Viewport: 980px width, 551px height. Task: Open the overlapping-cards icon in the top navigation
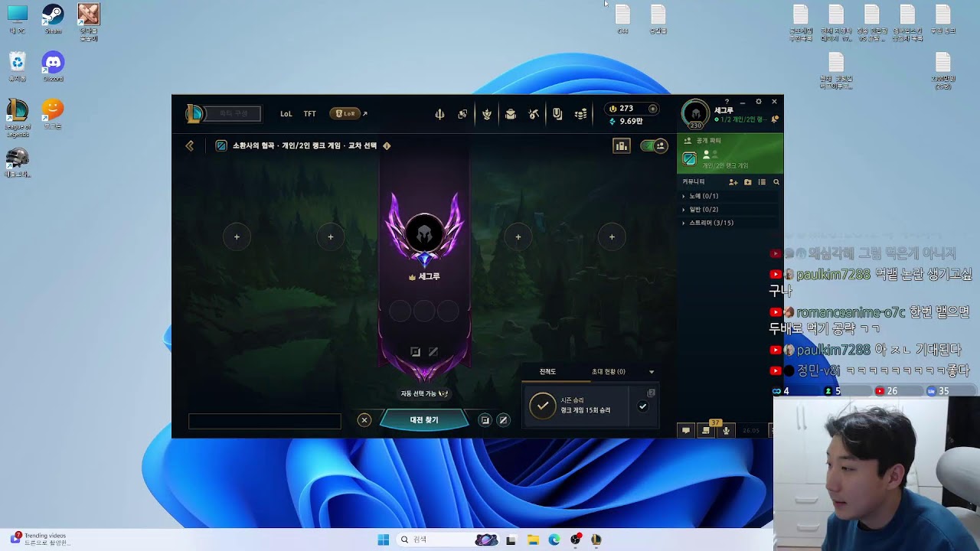[x=462, y=114]
